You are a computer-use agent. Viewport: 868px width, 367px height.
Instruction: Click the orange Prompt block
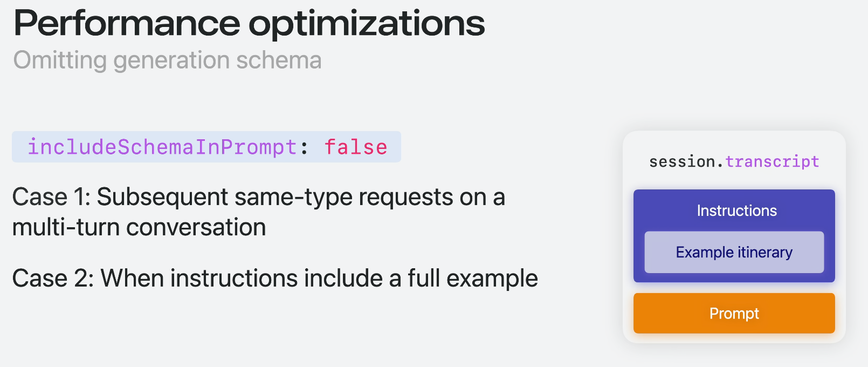734,314
